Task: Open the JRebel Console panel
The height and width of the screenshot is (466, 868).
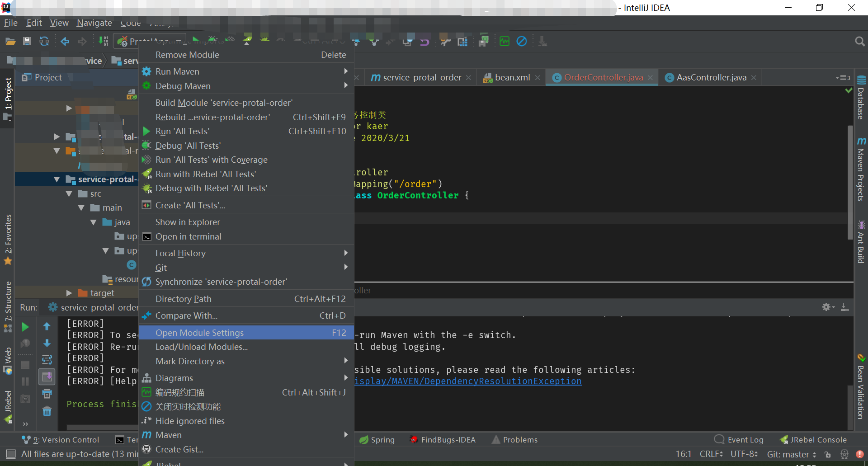Action: point(813,440)
